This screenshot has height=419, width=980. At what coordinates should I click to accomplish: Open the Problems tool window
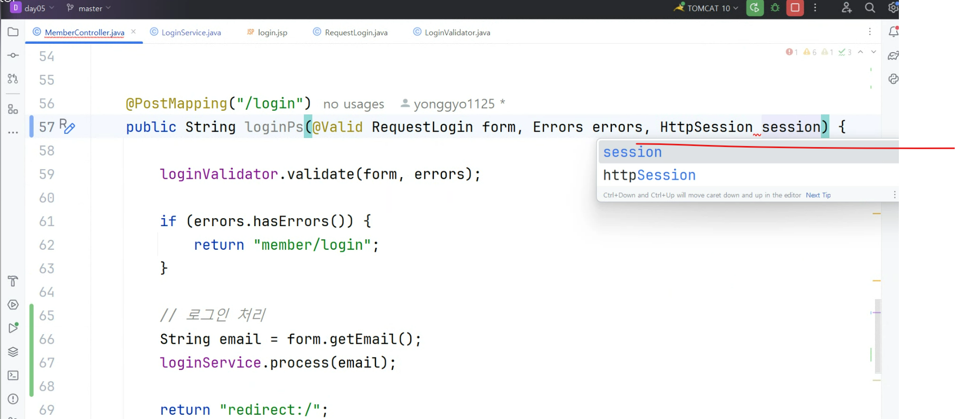pos(13,399)
